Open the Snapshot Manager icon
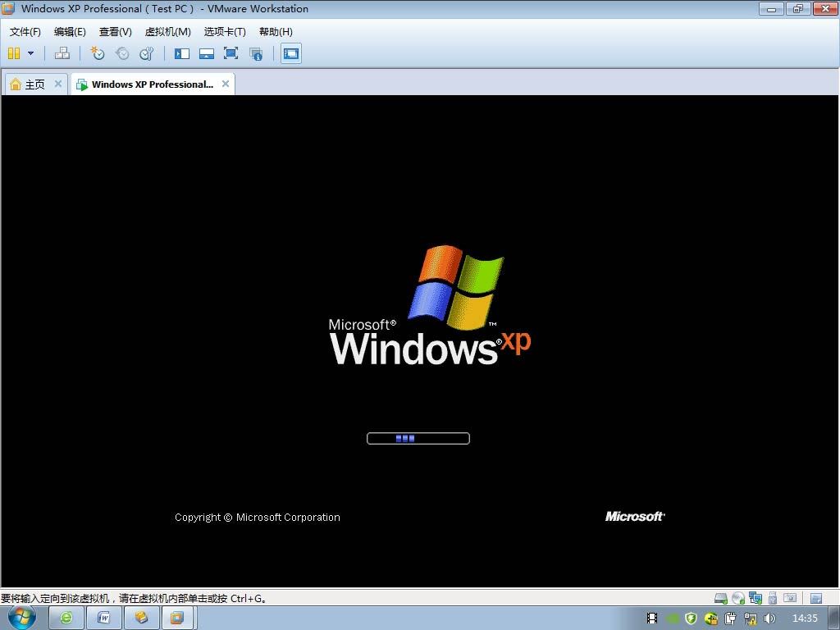This screenshot has width=840, height=630. (146, 53)
